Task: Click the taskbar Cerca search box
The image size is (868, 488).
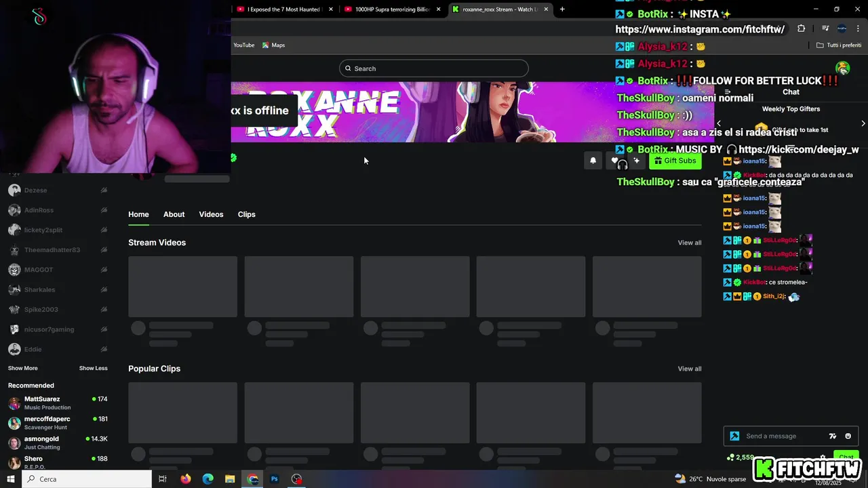Action: (87, 479)
